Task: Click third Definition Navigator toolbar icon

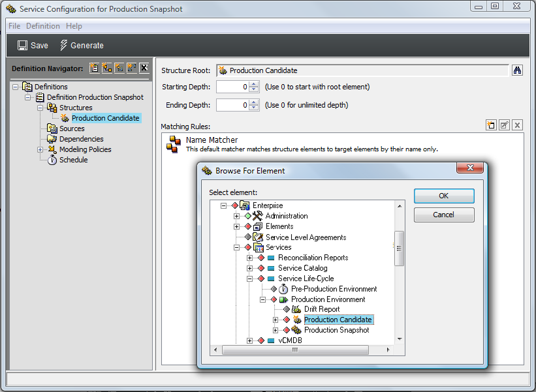Action: click(x=119, y=68)
